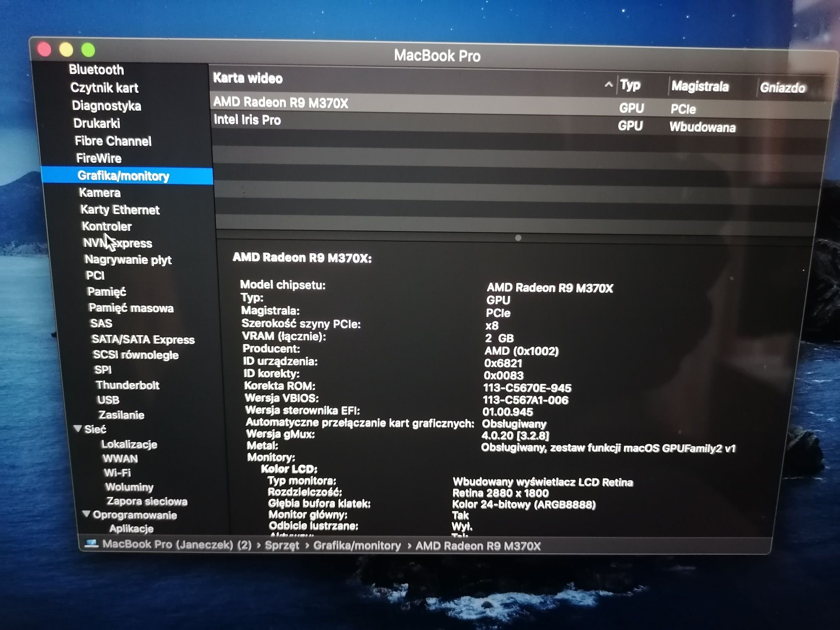
Task: Click the device ID value 0x6821
Action: click(x=503, y=363)
